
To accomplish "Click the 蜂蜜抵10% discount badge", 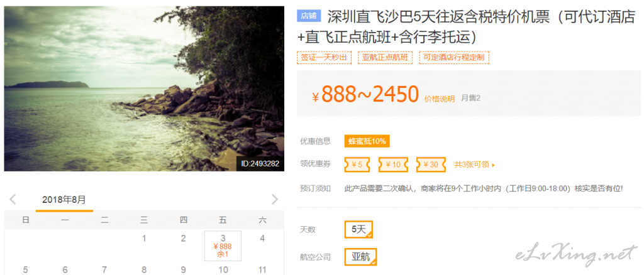I will [367, 141].
